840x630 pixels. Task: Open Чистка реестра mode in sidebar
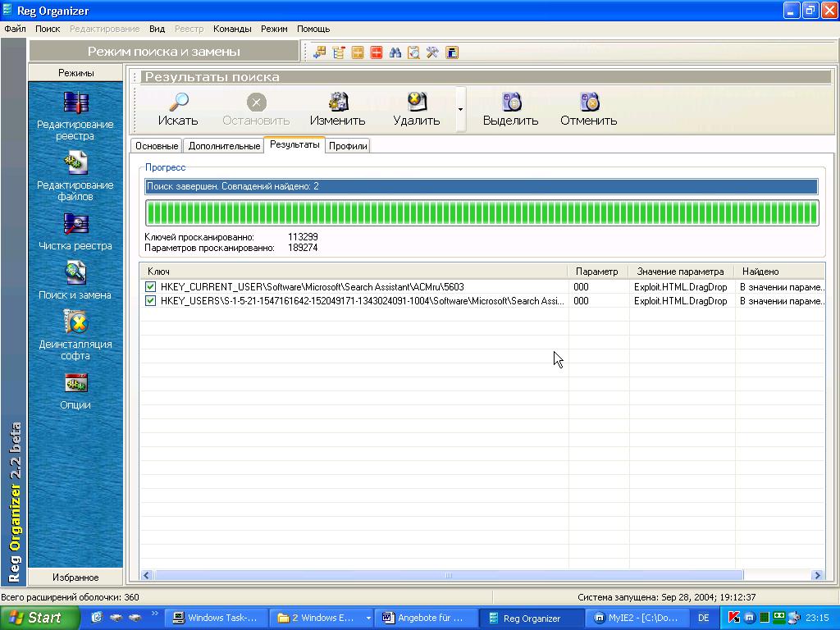[x=75, y=232]
